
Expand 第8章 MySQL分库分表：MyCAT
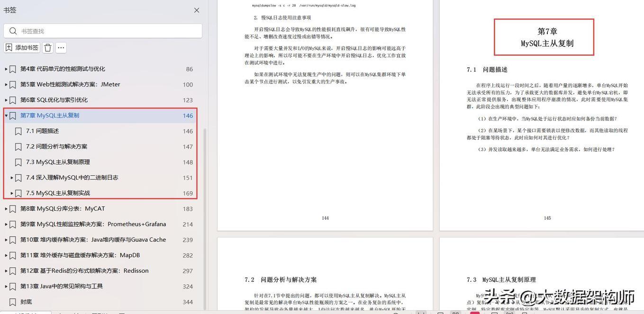[x=6, y=209]
